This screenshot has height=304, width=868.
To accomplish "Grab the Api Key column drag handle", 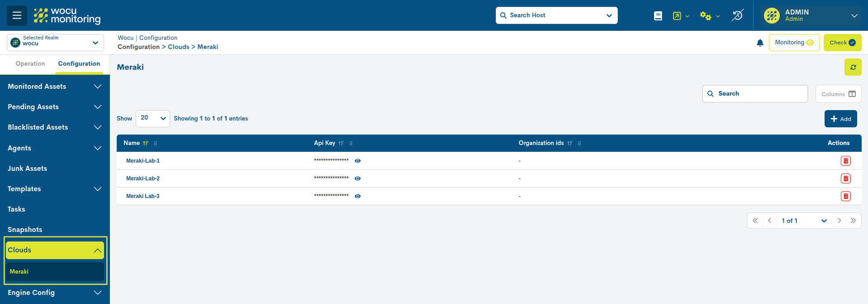I will pyautogui.click(x=351, y=143).
